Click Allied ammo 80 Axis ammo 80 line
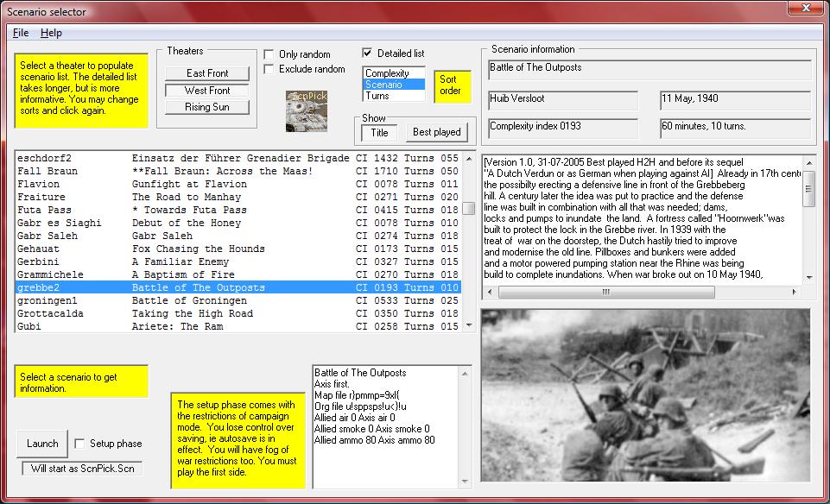Screen dimensions: 830x504 [374, 440]
